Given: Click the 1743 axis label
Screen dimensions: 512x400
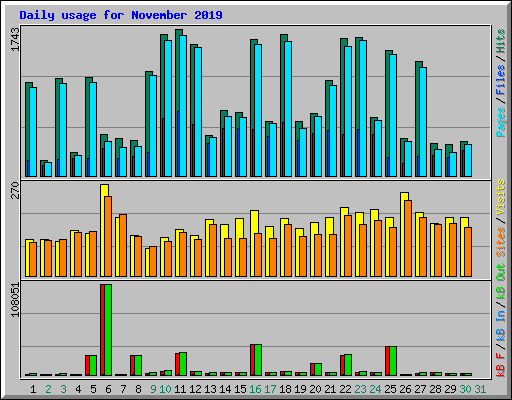Looking at the screenshot, I should click(15, 40).
